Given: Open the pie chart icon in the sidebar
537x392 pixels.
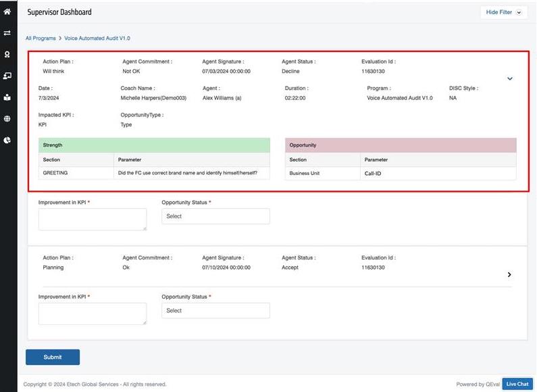Looking at the screenshot, I should point(7,140).
